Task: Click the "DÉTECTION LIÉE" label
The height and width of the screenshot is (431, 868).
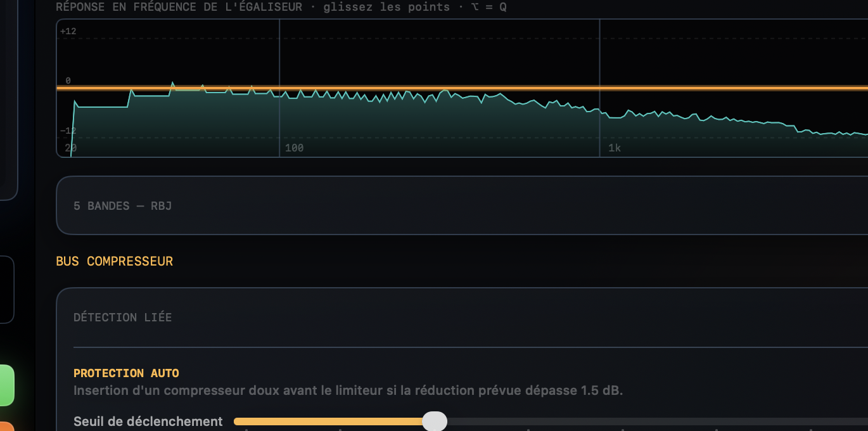Action: (x=123, y=318)
